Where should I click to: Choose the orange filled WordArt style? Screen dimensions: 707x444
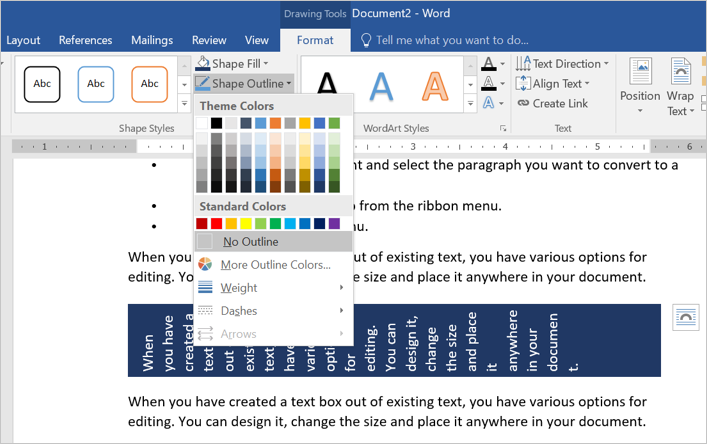click(x=436, y=87)
